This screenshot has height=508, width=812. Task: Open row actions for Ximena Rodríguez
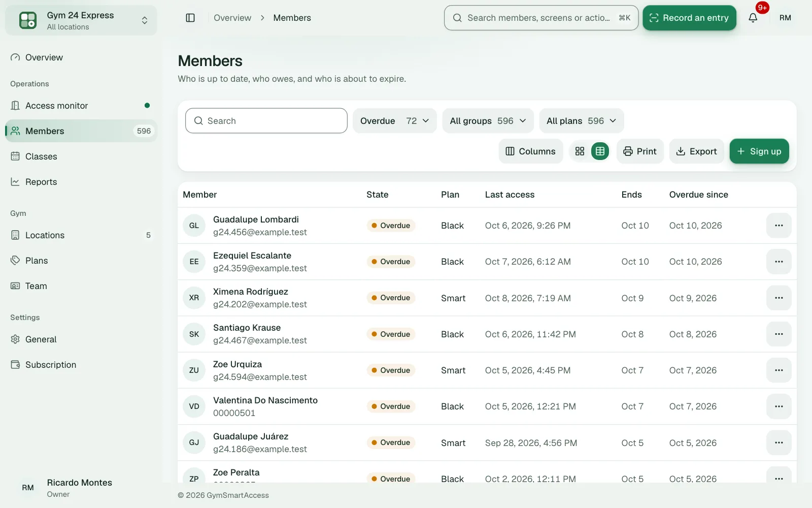coord(779,298)
